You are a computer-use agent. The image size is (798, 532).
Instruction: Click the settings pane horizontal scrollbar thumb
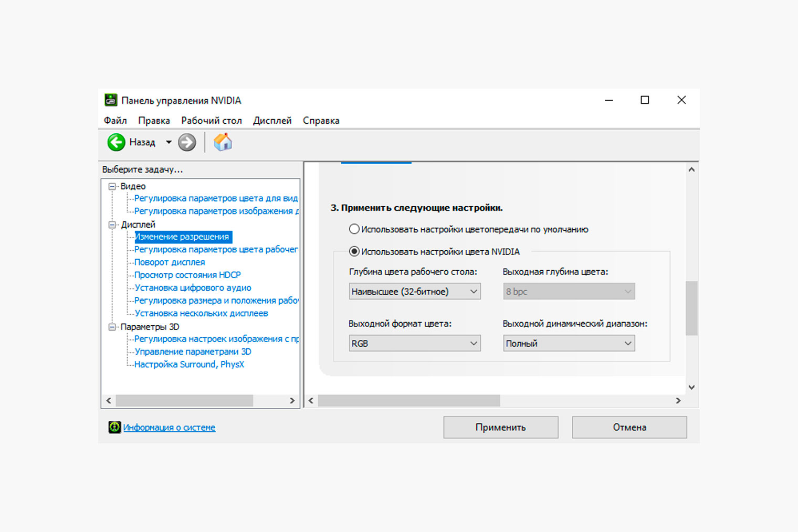[x=409, y=400]
